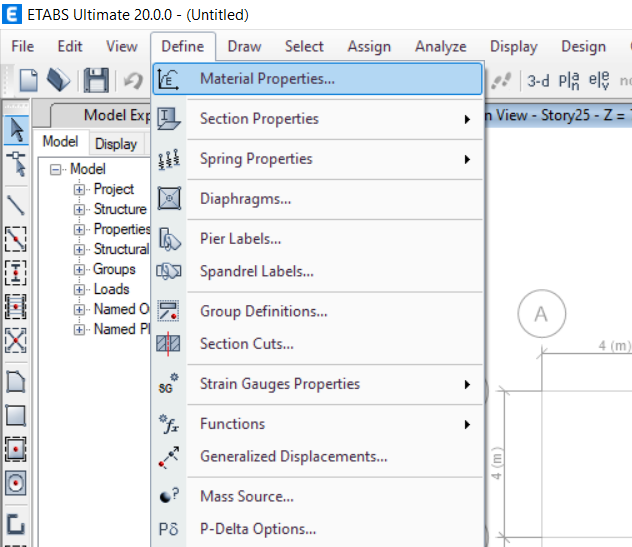The height and width of the screenshot is (547, 632).
Task: Select the Quick Draw Braces tool
Action: pos(16,341)
